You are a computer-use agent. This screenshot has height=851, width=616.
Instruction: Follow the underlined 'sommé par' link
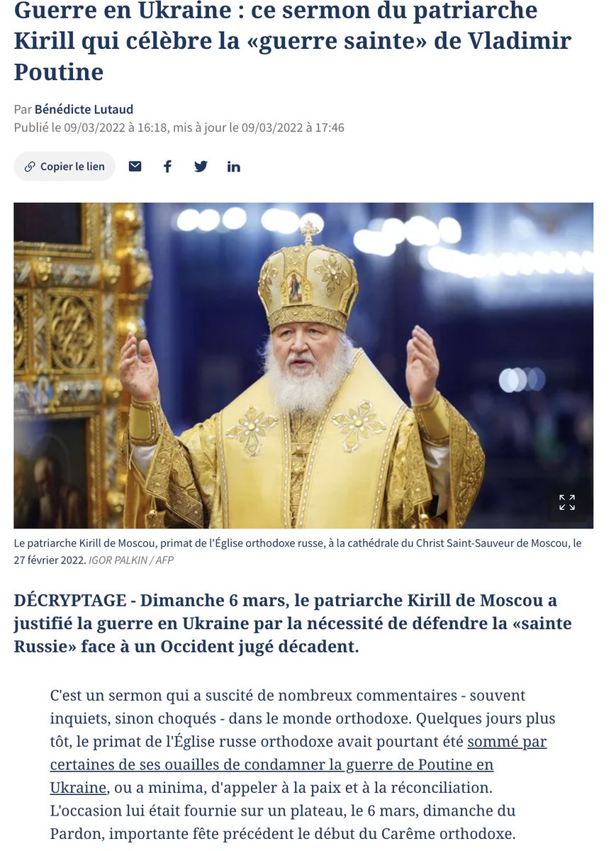coord(507,742)
